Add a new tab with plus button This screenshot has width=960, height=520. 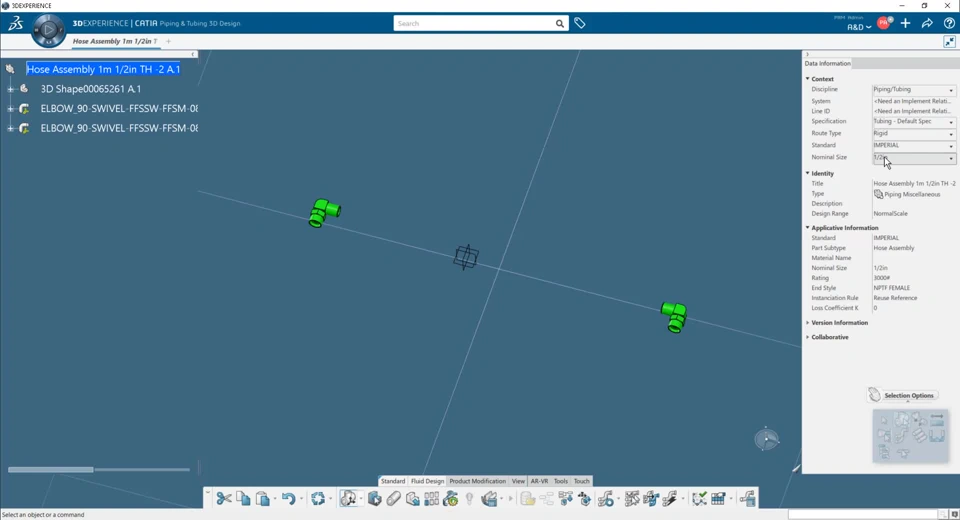[x=168, y=42]
